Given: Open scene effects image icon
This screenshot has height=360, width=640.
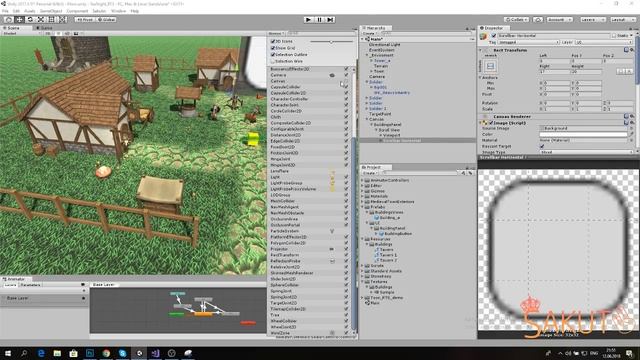Looking at the screenshot, I should click(x=76, y=33).
